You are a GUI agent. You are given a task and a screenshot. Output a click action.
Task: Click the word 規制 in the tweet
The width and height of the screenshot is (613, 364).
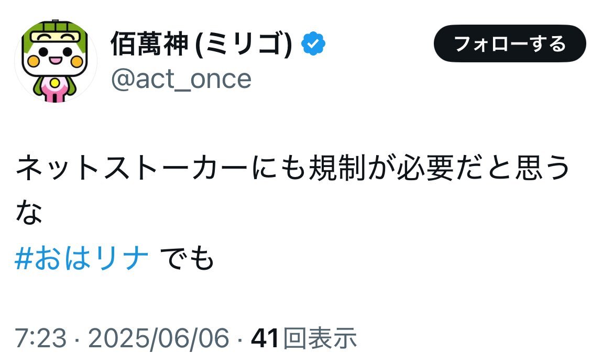338,168
